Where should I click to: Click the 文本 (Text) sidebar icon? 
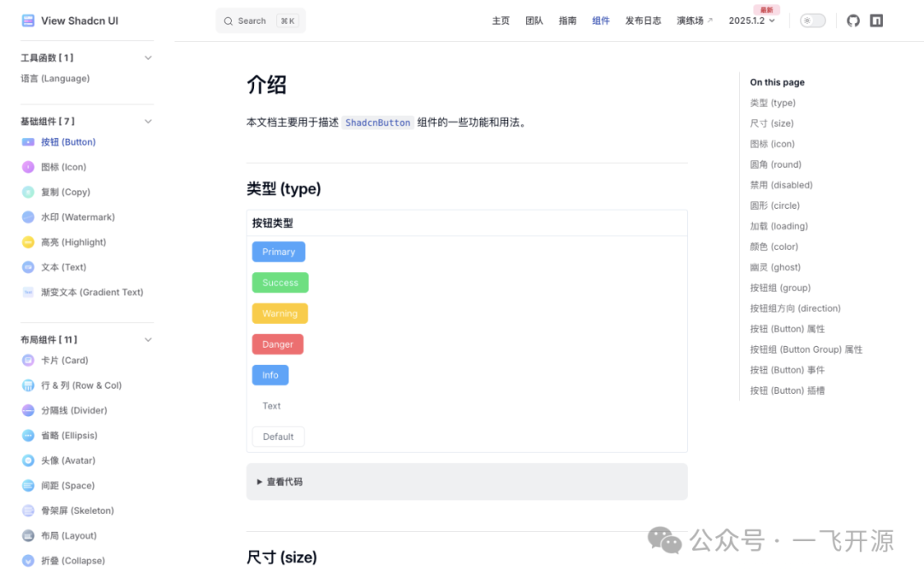point(27,267)
